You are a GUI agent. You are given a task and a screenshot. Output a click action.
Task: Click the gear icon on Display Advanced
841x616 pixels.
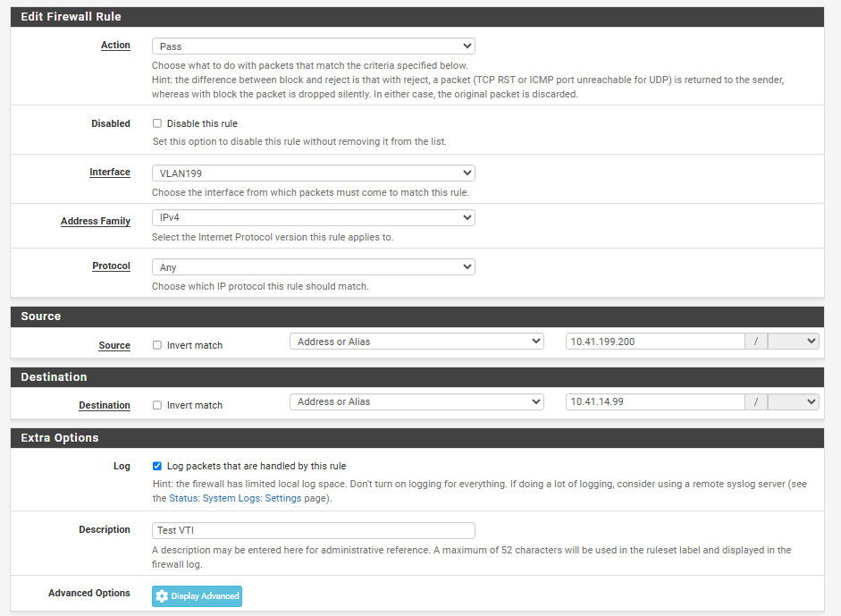(x=162, y=596)
